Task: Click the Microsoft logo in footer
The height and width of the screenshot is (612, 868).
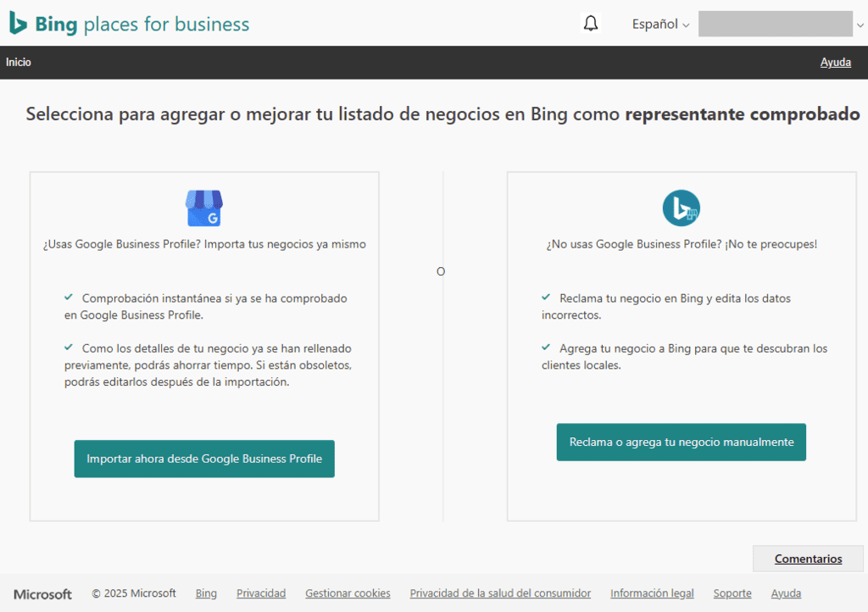Action: click(x=42, y=594)
